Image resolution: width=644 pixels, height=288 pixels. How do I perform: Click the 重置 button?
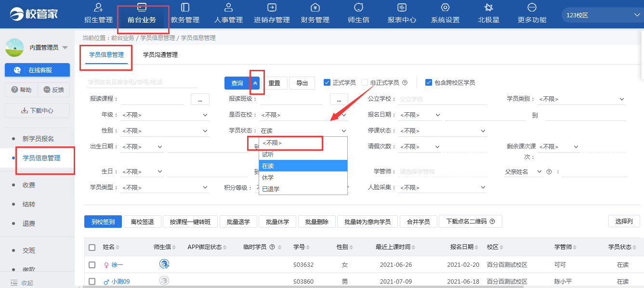[274, 83]
